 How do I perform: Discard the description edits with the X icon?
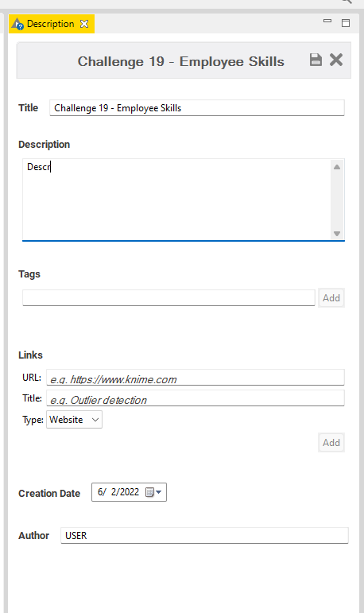(336, 60)
